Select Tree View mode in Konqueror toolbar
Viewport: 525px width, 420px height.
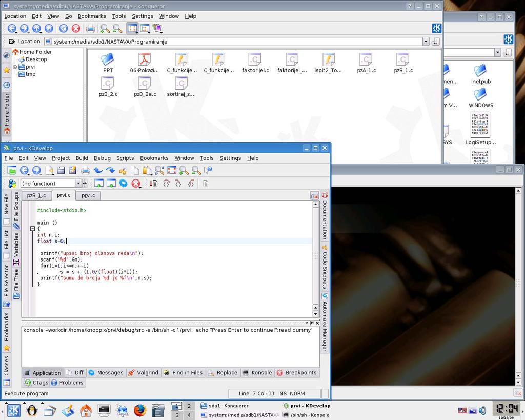(145, 29)
